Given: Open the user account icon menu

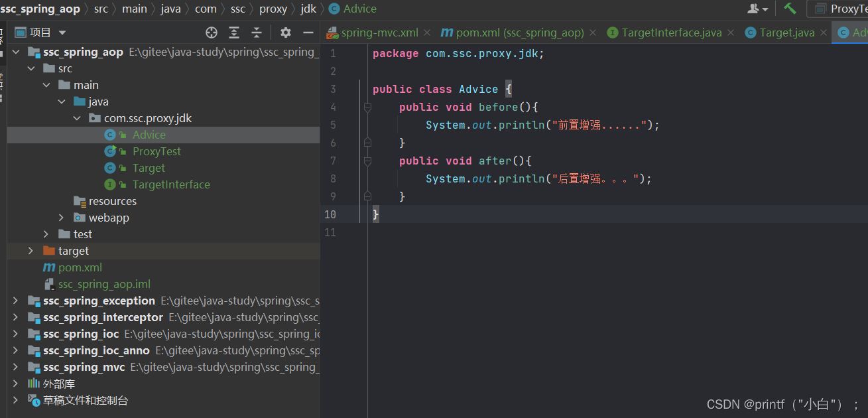Looking at the screenshot, I should [757, 9].
